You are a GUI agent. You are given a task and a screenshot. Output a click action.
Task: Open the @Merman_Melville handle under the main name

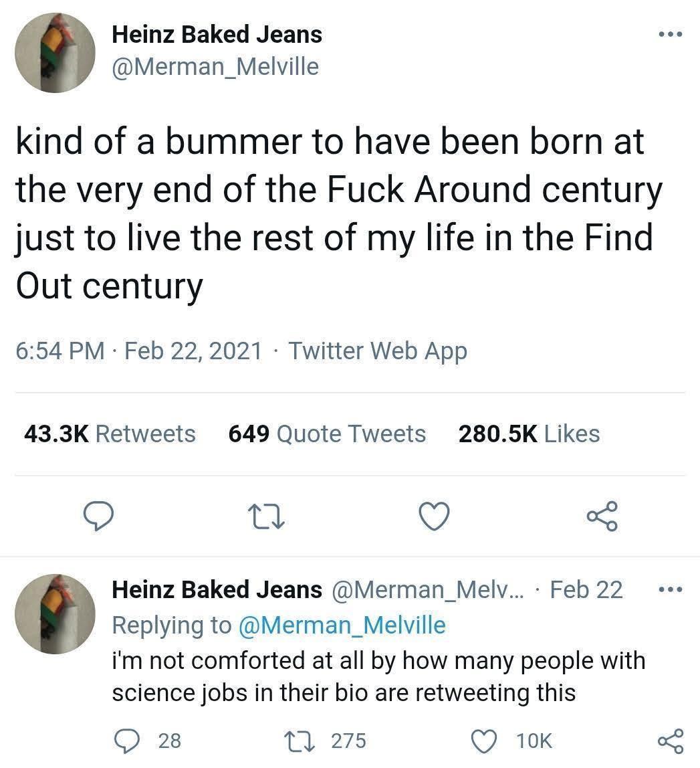pos(215,67)
